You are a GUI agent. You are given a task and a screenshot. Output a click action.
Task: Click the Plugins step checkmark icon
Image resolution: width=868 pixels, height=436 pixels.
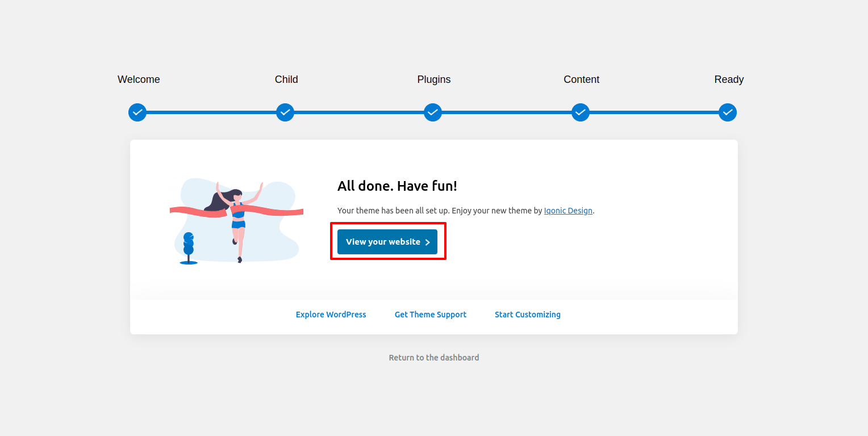pos(433,112)
